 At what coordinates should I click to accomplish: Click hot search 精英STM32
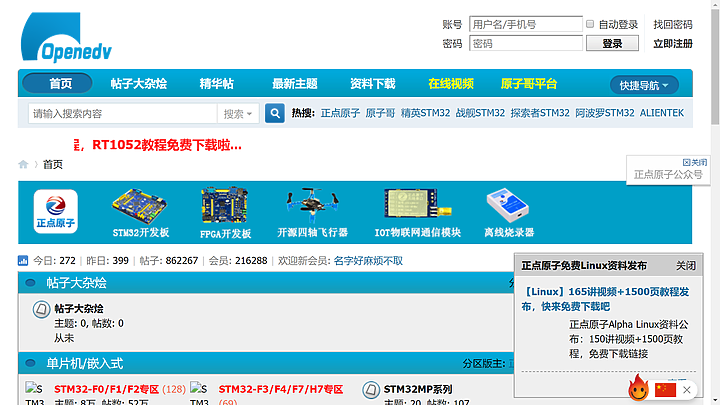pos(425,113)
